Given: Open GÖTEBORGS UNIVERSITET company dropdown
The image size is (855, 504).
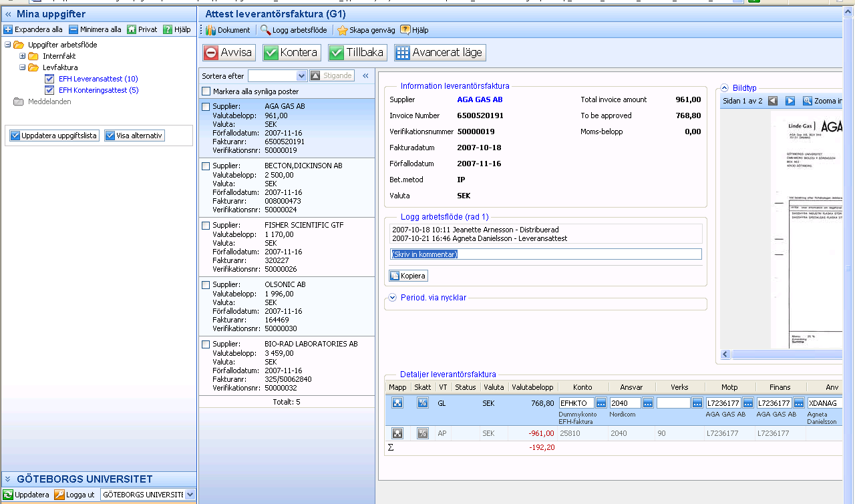Looking at the screenshot, I should point(190,495).
